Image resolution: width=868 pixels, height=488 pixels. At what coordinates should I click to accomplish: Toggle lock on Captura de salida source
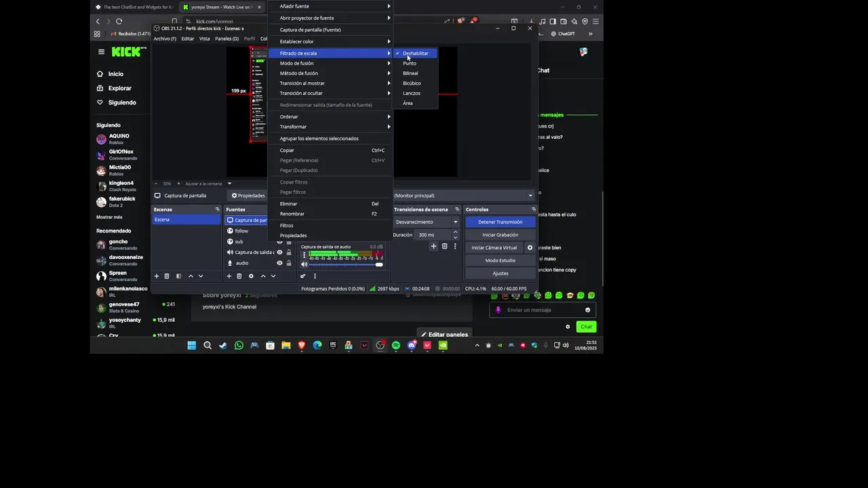(289, 252)
